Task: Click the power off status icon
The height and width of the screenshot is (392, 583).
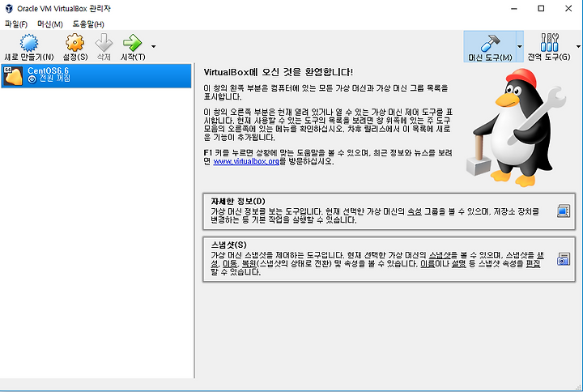Action: [32, 79]
